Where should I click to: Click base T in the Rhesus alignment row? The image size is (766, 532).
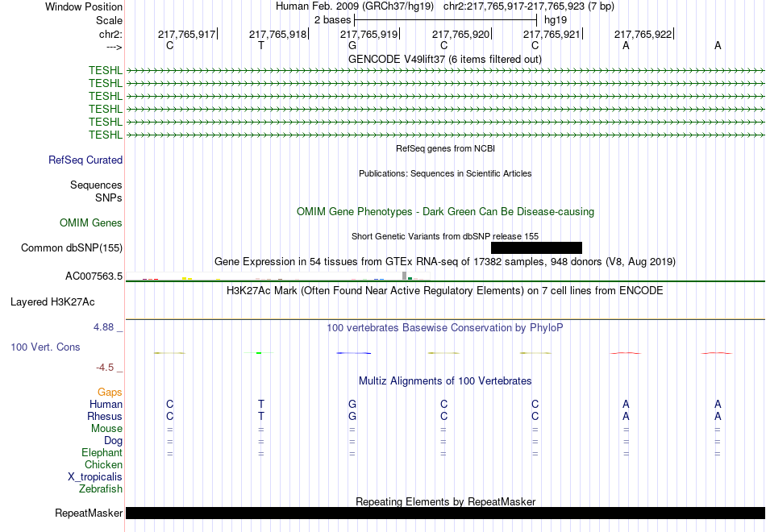click(261, 416)
